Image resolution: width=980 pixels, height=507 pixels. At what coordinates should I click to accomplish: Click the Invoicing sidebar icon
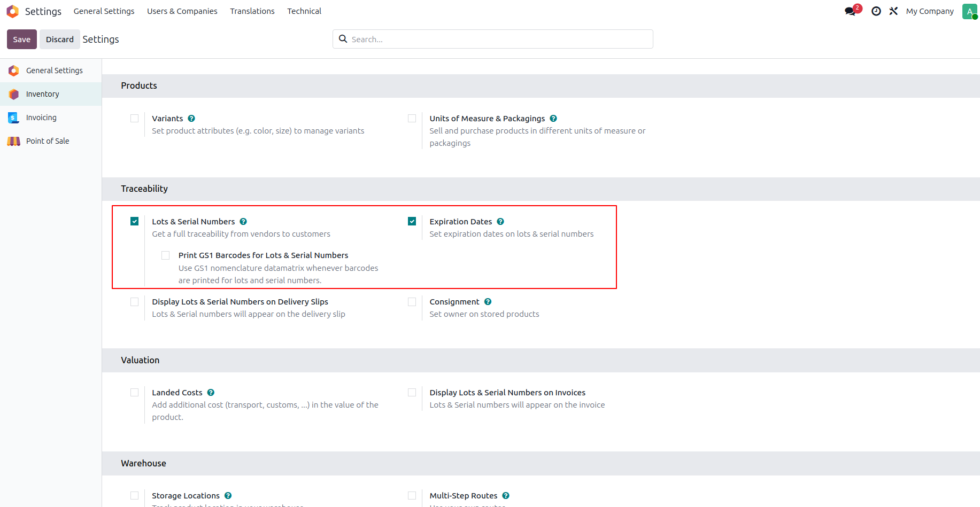(14, 118)
